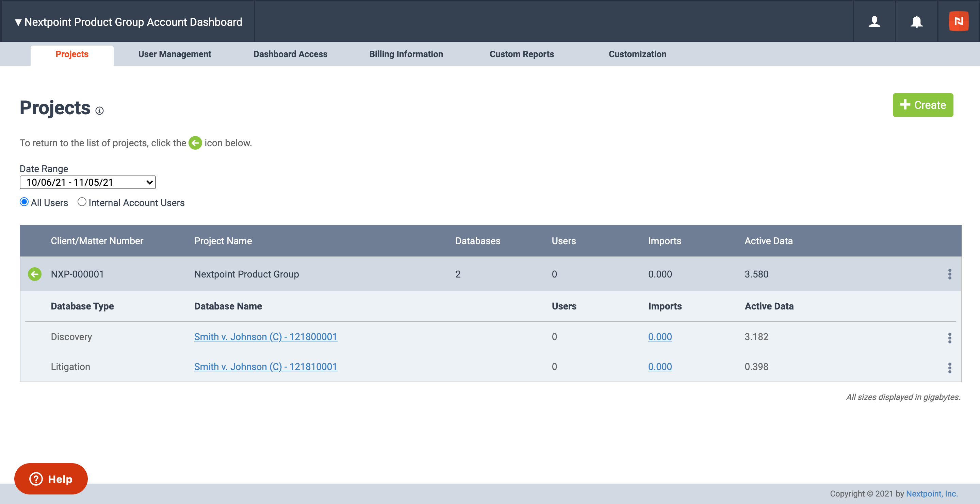Click the dark header Imports column heading

(x=664, y=241)
